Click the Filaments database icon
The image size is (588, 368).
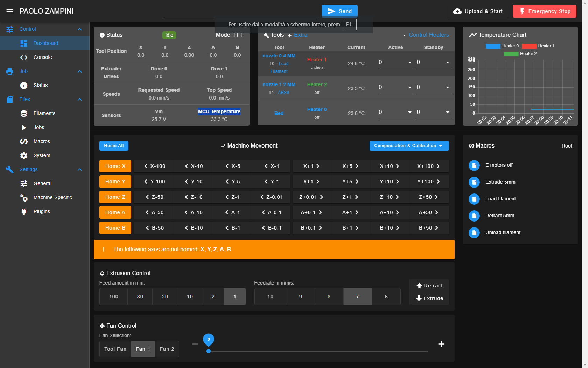coord(24,114)
